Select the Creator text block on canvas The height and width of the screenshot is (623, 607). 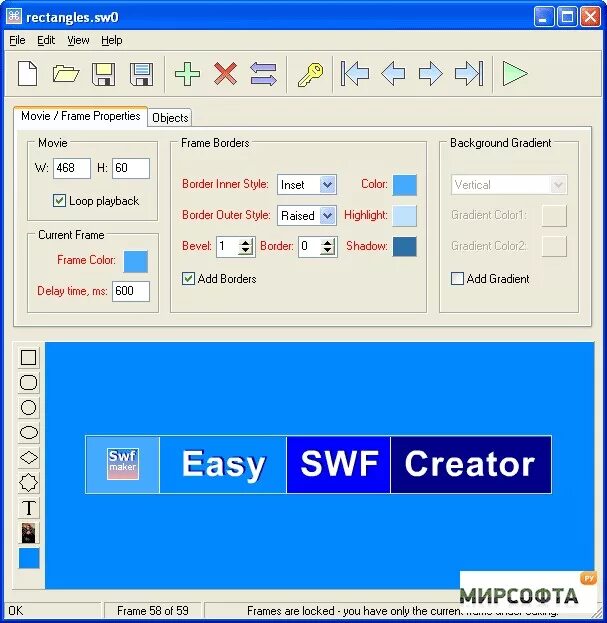[471, 464]
